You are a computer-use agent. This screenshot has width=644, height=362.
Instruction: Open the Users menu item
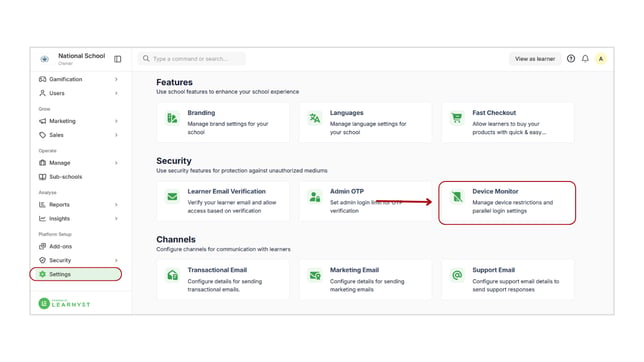coord(78,93)
